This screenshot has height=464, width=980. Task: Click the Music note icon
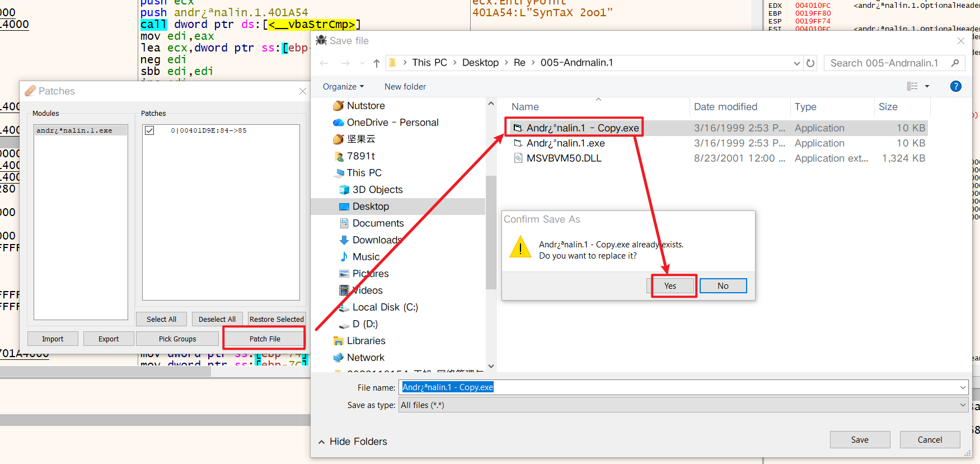pos(344,257)
